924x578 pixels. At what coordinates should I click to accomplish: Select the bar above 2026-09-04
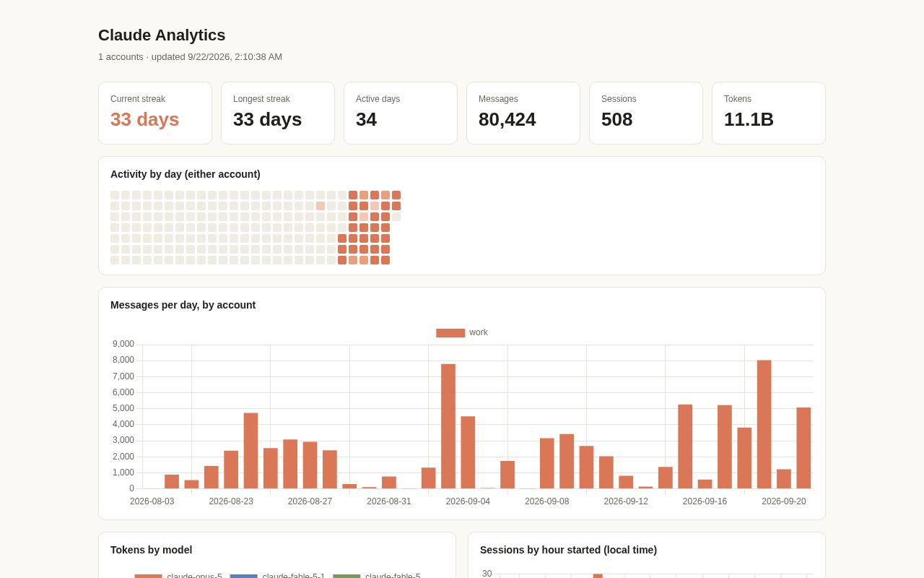click(x=468, y=452)
